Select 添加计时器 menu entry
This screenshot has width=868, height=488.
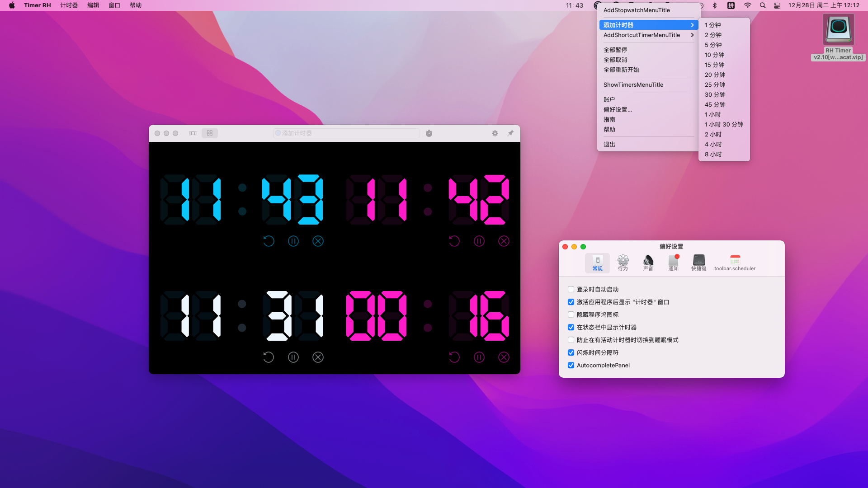pyautogui.click(x=649, y=25)
